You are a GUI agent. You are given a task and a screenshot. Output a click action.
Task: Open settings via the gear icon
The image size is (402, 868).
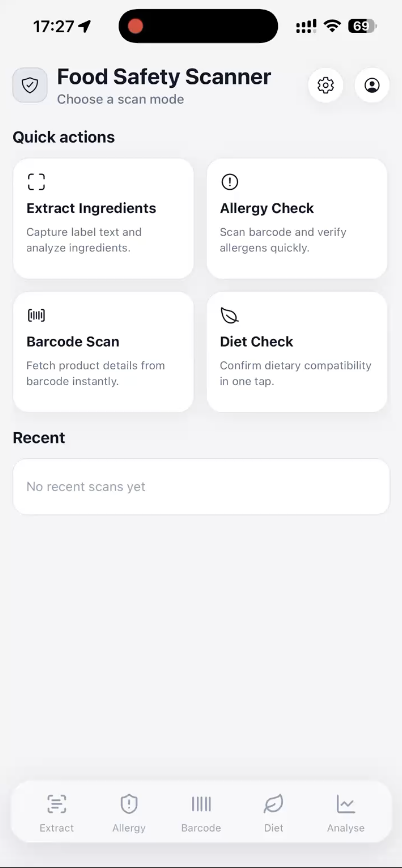(326, 85)
